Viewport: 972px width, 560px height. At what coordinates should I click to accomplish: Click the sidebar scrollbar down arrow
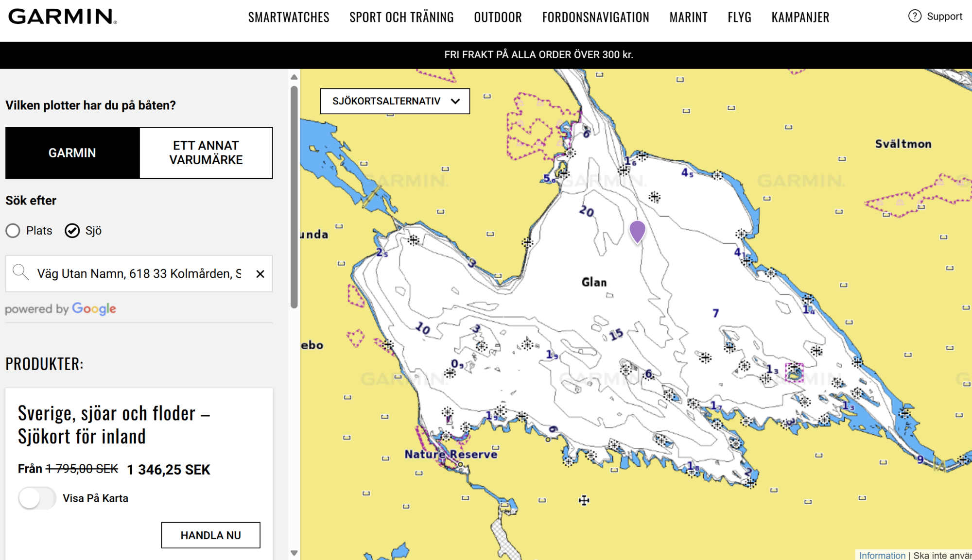[x=294, y=553]
